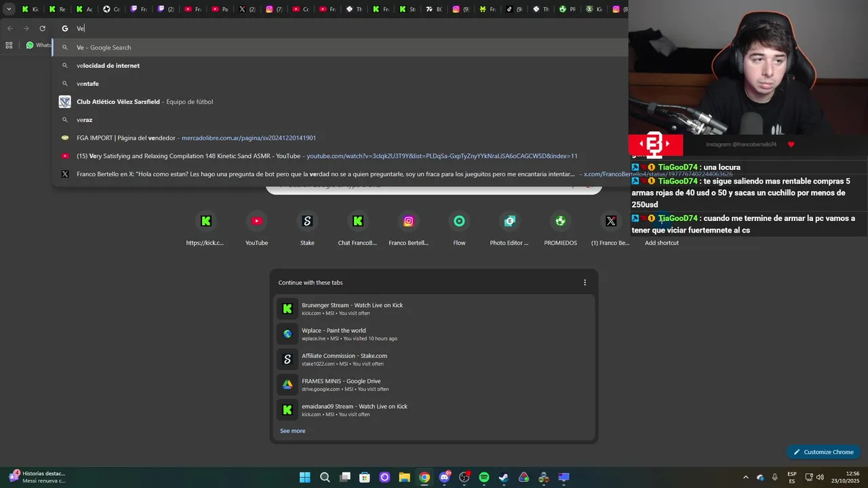Viewport: 868px width, 488px height.
Task: Open the Chat FrancoB... shortcut tile
Action: pyautogui.click(x=357, y=228)
